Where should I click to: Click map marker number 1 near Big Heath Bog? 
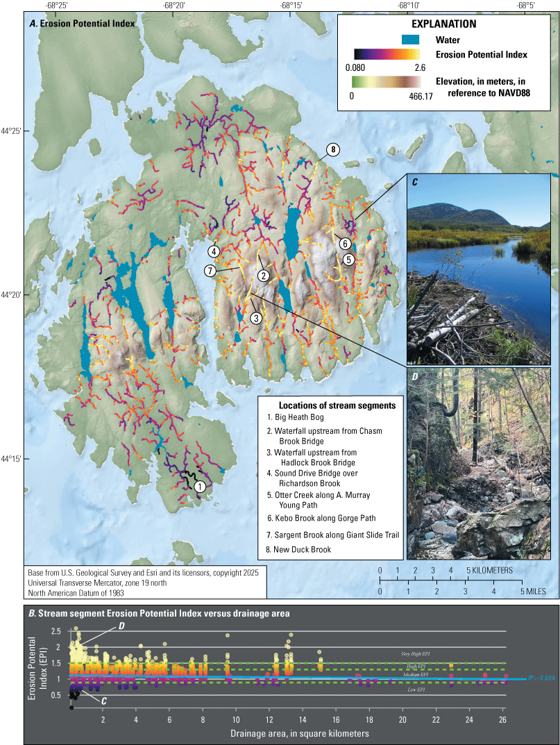(x=199, y=487)
